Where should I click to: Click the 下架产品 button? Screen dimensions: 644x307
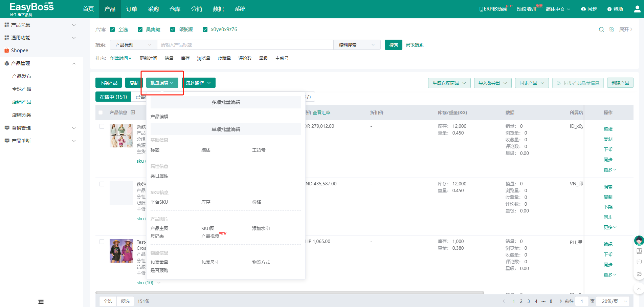(x=109, y=83)
